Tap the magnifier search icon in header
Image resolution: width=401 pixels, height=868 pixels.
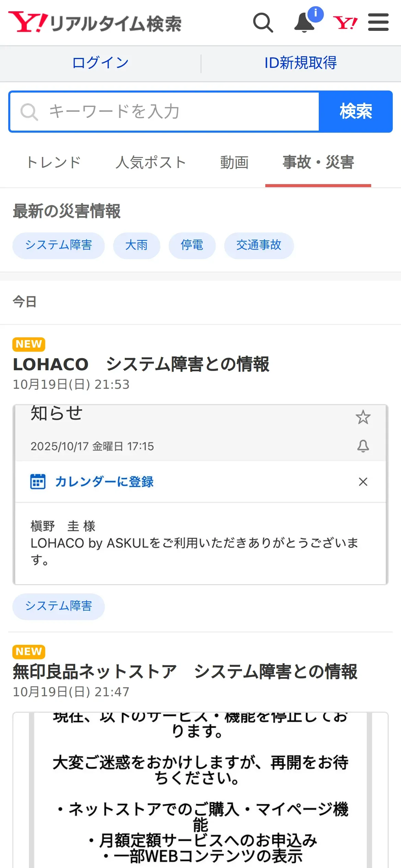pos(263,23)
